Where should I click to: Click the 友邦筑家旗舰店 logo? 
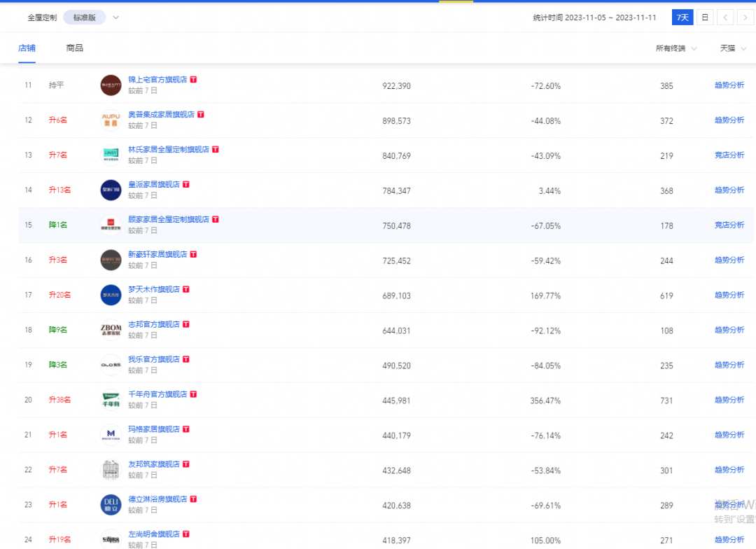[111, 470]
